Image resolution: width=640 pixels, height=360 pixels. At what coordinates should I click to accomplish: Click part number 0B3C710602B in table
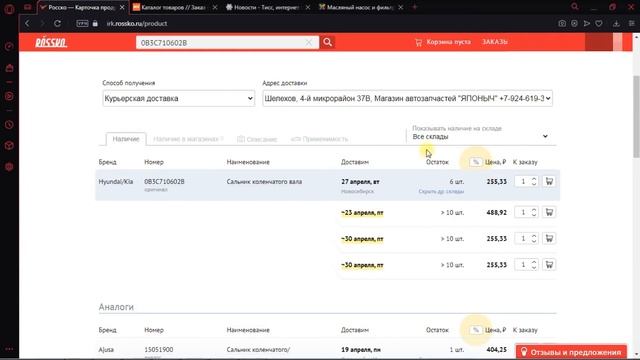pyautogui.click(x=164, y=182)
